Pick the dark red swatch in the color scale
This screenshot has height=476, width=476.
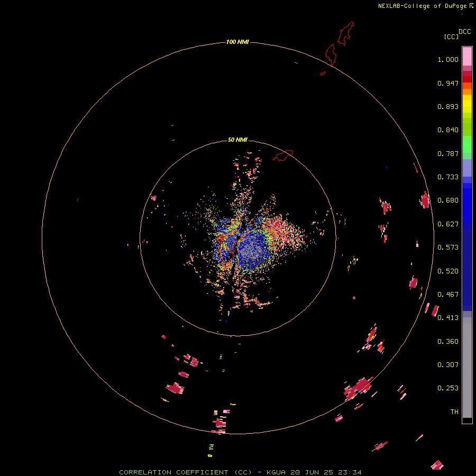[x=467, y=79]
